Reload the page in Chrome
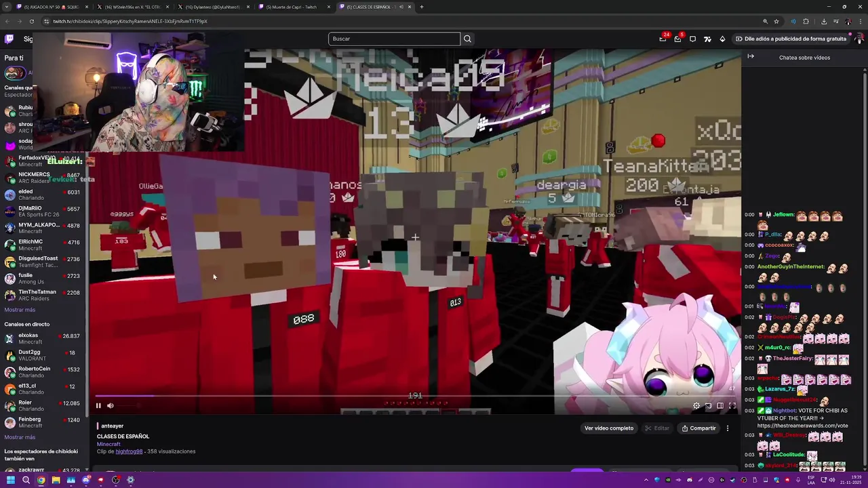The width and height of the screenshot is (868, 488). coord(33,21)
